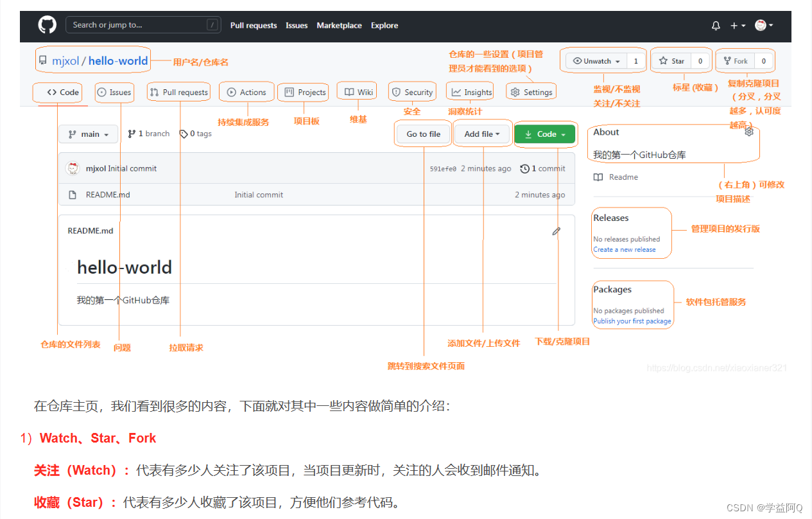Click the README.md heading above hello-world

coord(91,231)
